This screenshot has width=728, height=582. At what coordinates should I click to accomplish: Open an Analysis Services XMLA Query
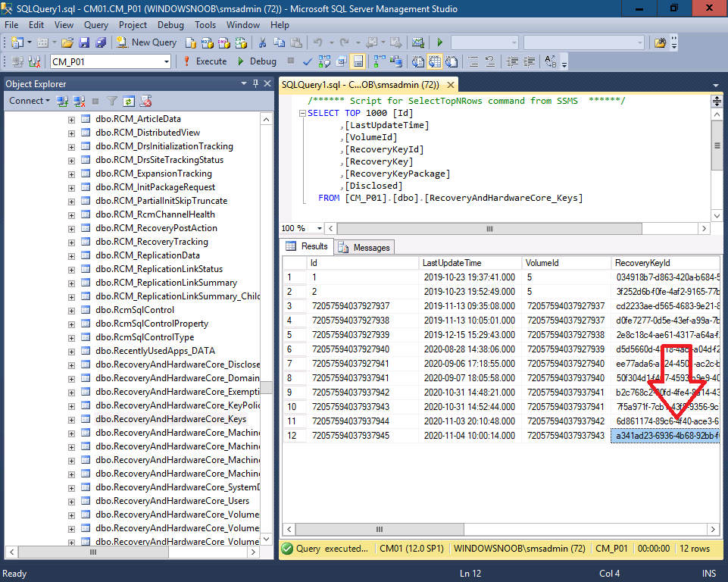(241, 42)
